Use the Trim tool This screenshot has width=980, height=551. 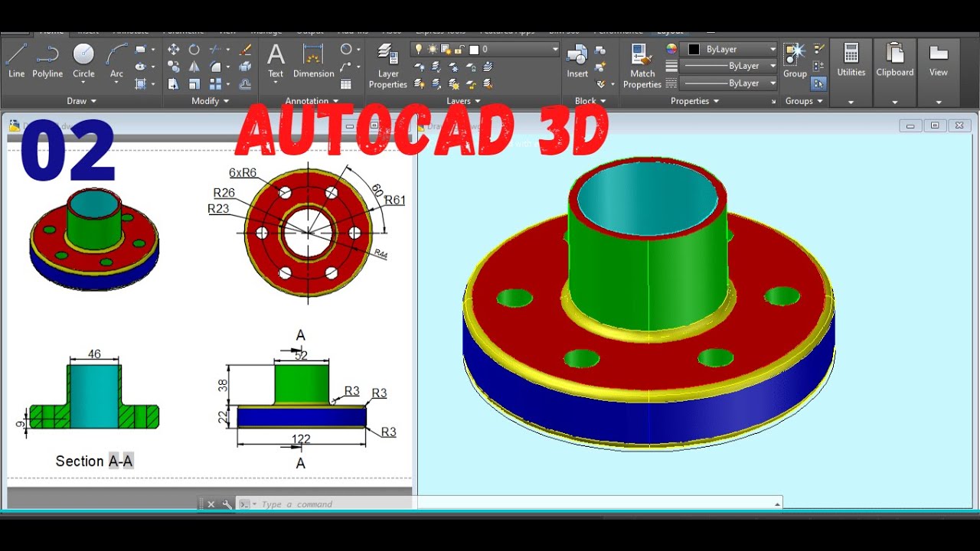[x=215, y=49]
